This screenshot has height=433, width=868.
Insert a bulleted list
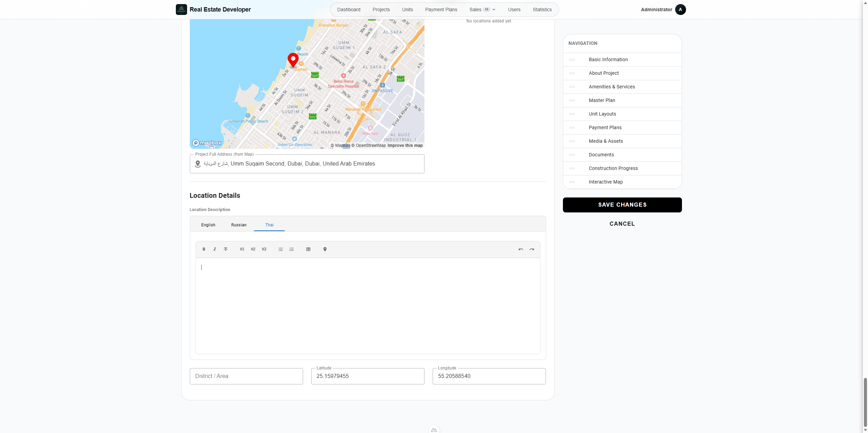click(281, 249)
